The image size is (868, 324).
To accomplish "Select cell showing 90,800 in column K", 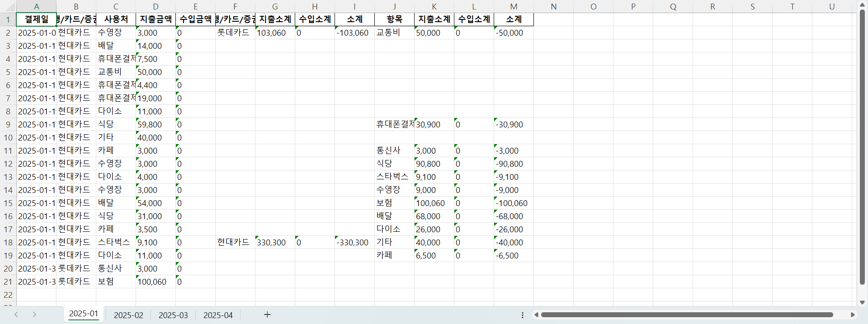I will [434, 164].
